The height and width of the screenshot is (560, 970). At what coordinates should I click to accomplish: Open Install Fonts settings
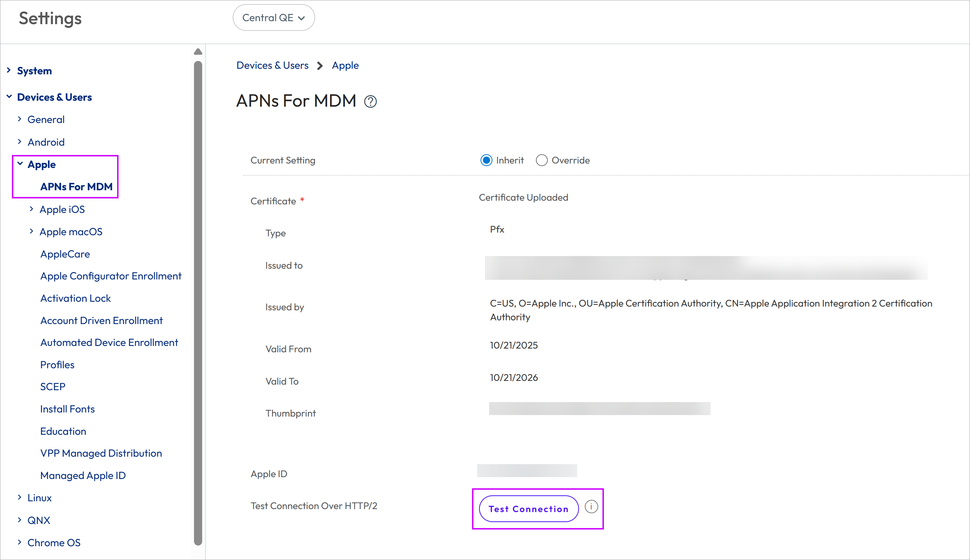[x=67, y=409]
